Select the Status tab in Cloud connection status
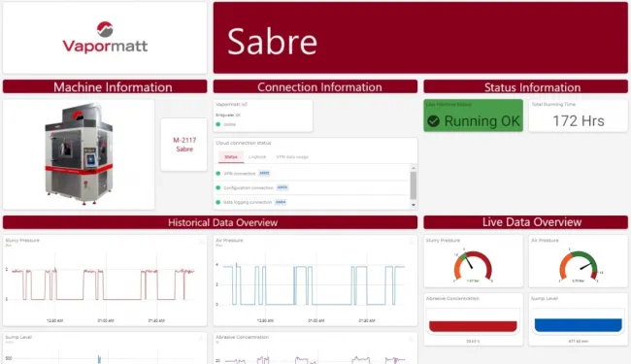 231,157
